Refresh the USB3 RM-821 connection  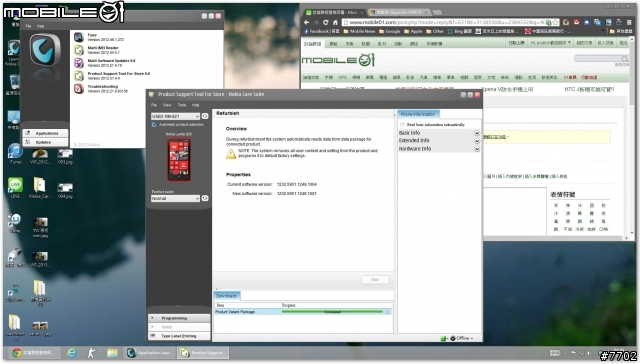[205, 116]
